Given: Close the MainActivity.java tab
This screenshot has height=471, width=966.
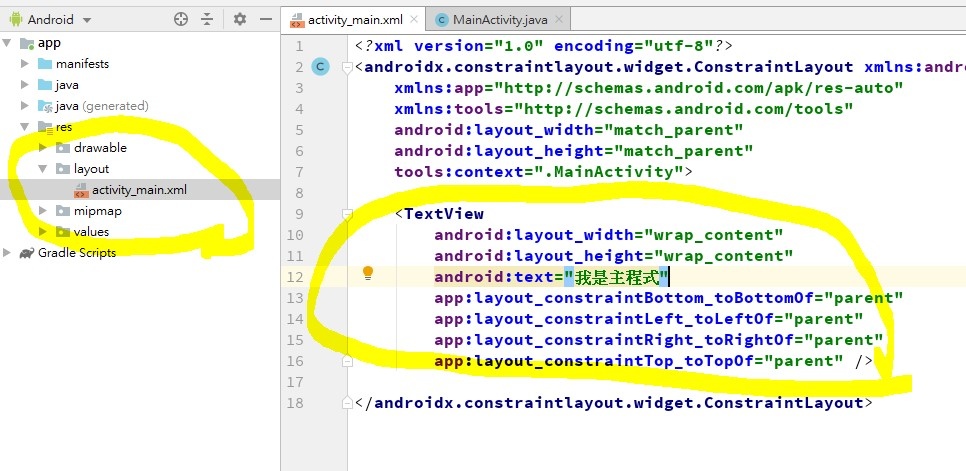Looking at the screenshot, I should [x=559, y=19].
